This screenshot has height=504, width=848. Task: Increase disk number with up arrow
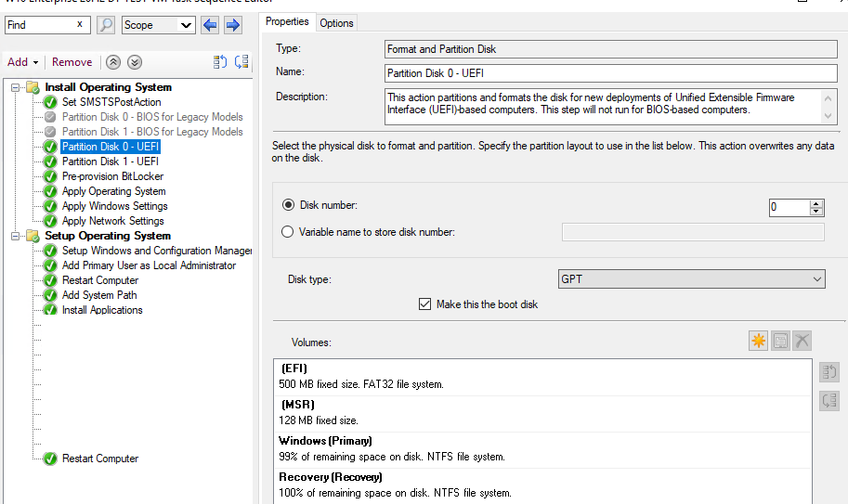(816, 203)
